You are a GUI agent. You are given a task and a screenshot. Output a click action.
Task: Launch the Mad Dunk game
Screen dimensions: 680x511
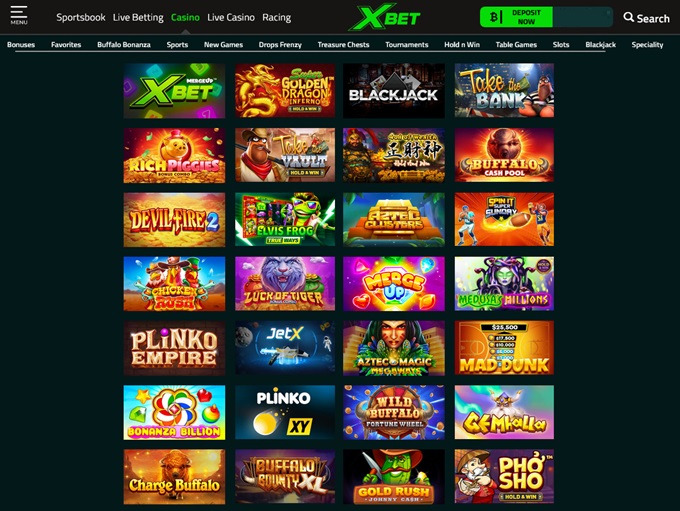(504, 348)
